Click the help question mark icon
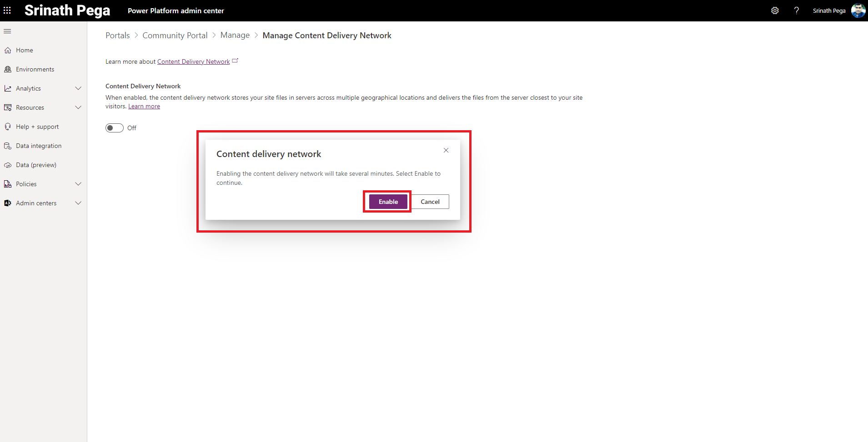868x442 pixels. (796, 10)
